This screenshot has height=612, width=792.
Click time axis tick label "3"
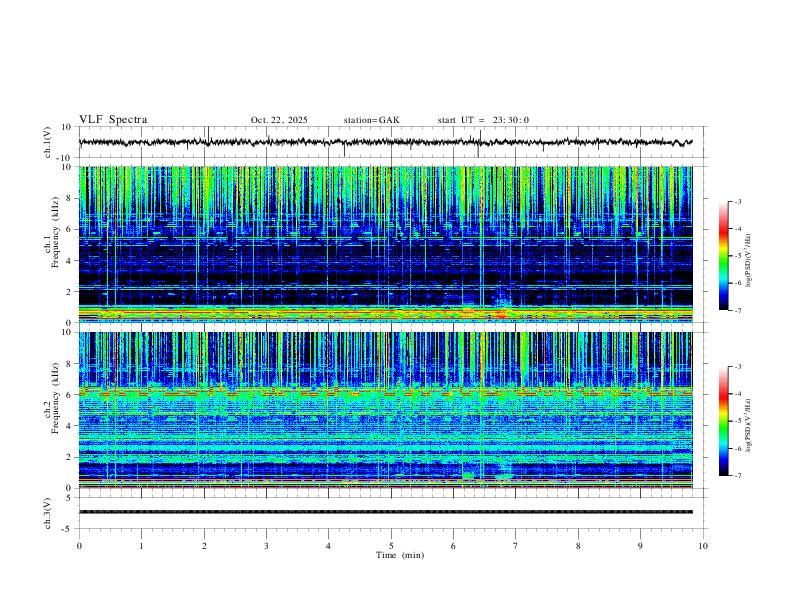(x=266, y=546)
